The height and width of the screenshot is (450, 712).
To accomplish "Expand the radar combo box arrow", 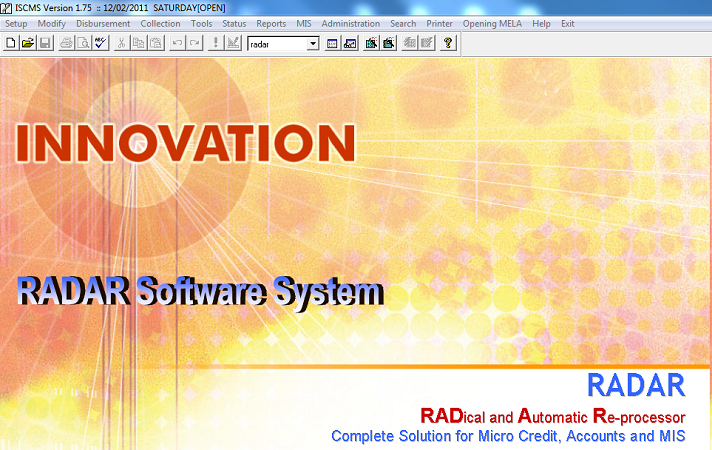I will [x=313, y=44].
